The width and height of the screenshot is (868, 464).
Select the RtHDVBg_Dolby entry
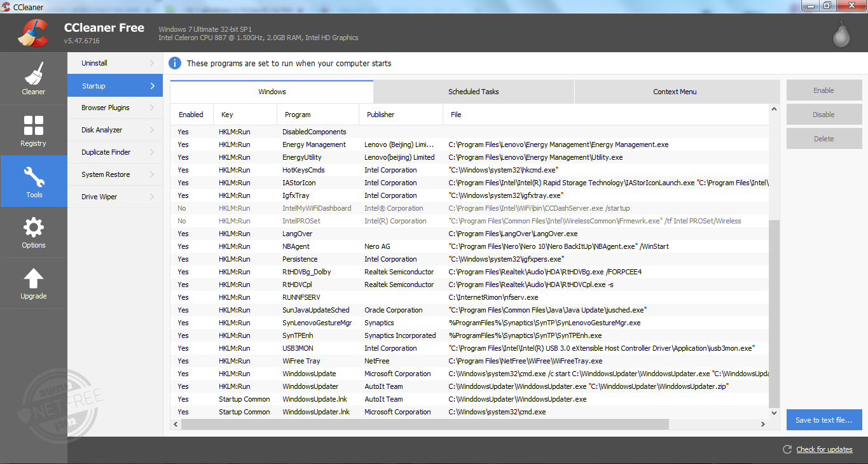tap(470, 272)
